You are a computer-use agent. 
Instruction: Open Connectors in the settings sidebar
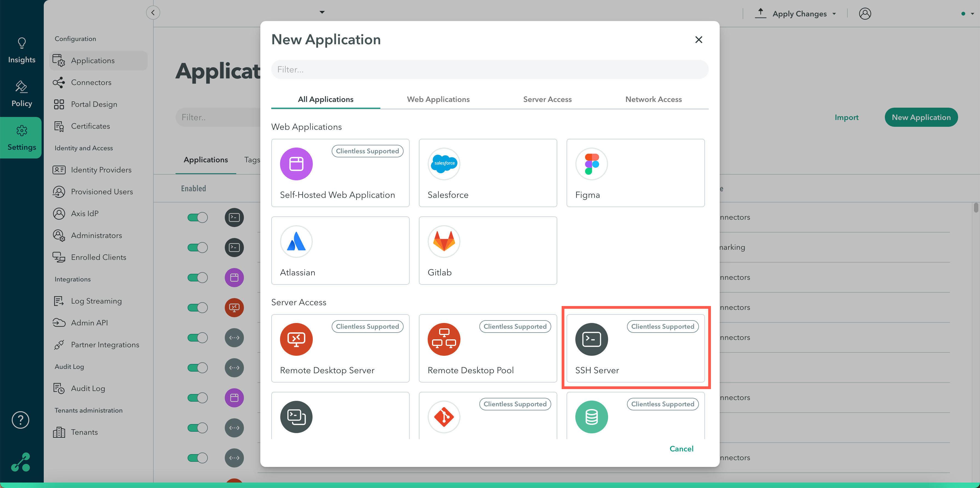[x=91, y=83]
